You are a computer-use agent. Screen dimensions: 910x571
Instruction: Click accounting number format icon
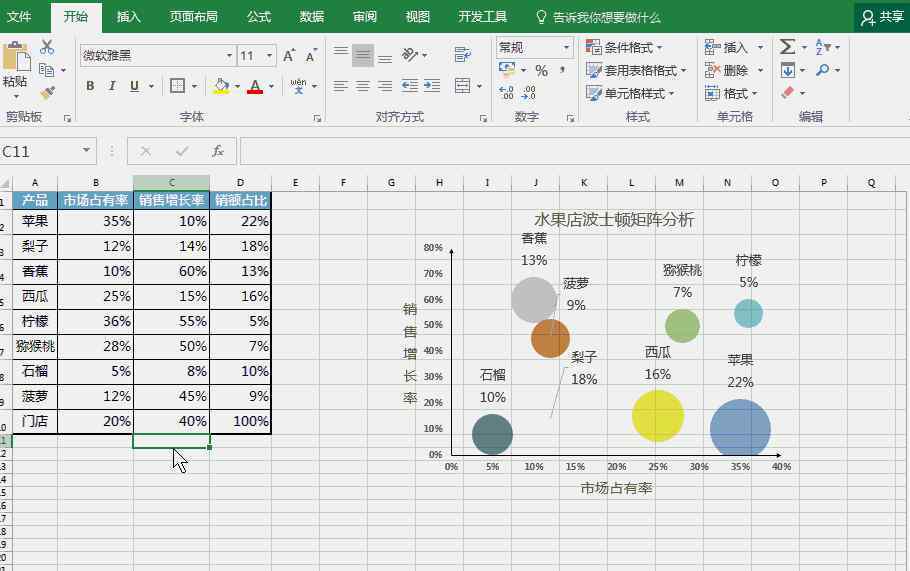click(x=507, y=70)
